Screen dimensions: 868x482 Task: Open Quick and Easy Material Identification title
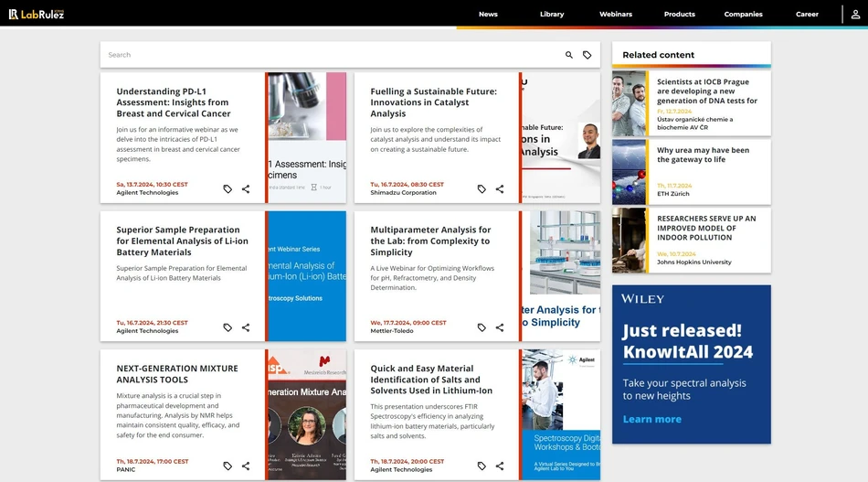(431, 380)
